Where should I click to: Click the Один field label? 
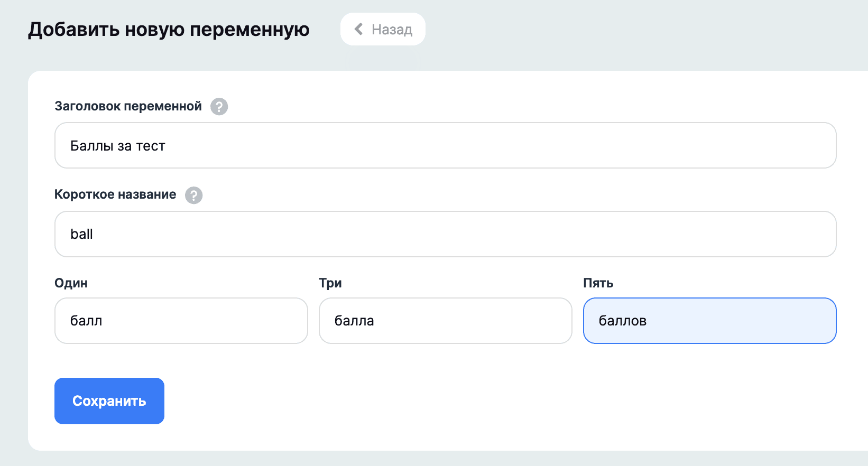[71, 283]
